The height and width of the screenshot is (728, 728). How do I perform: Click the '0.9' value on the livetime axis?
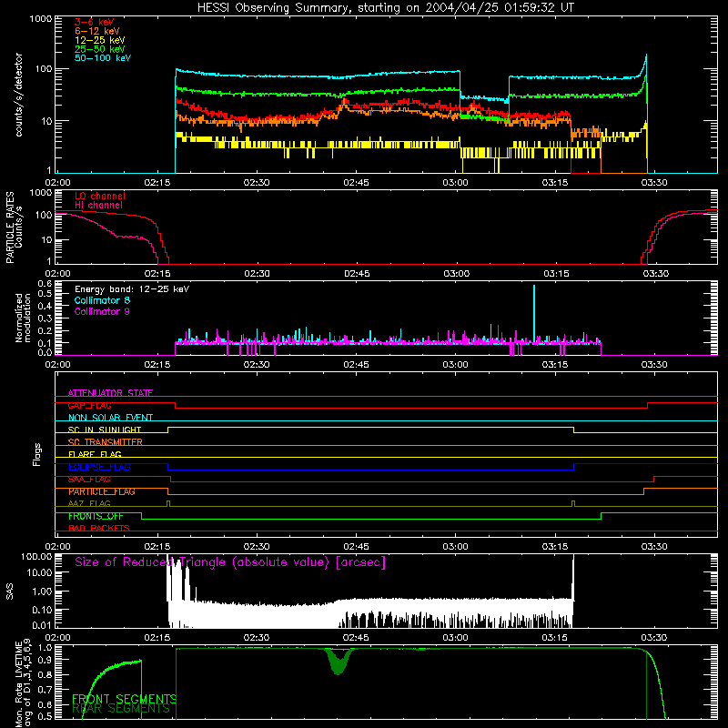tap(45, 659)
